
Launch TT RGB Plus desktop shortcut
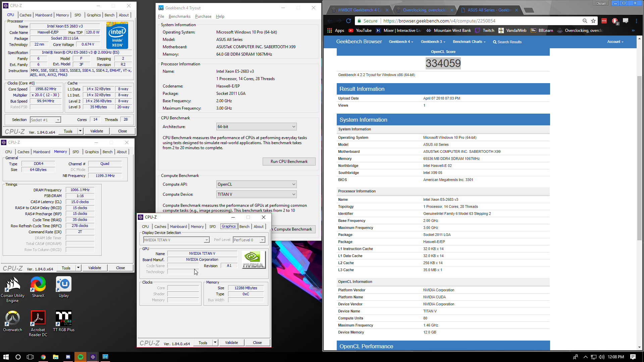coord(64,321)
